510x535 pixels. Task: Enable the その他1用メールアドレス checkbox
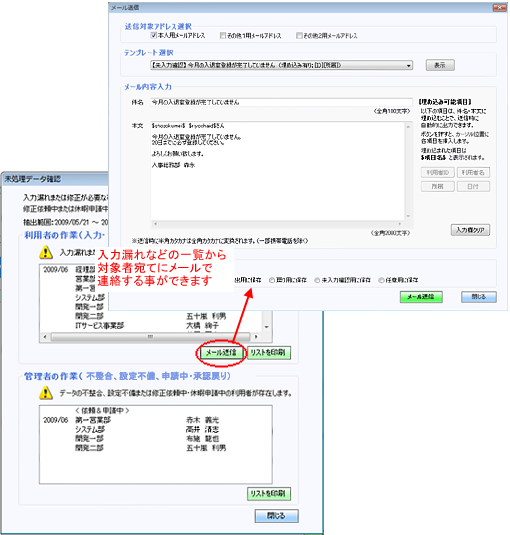223,35
